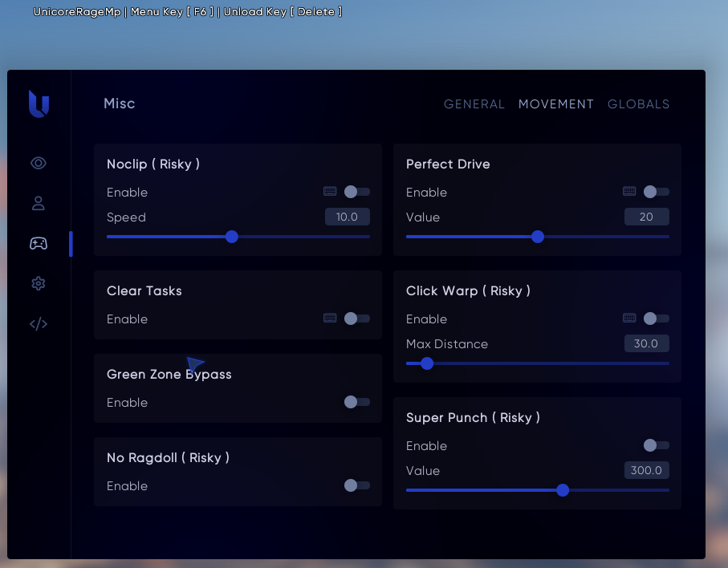This screenshot has height=568, width=728.
Task: Switch to the GENERAL tab
Action: 474,104
